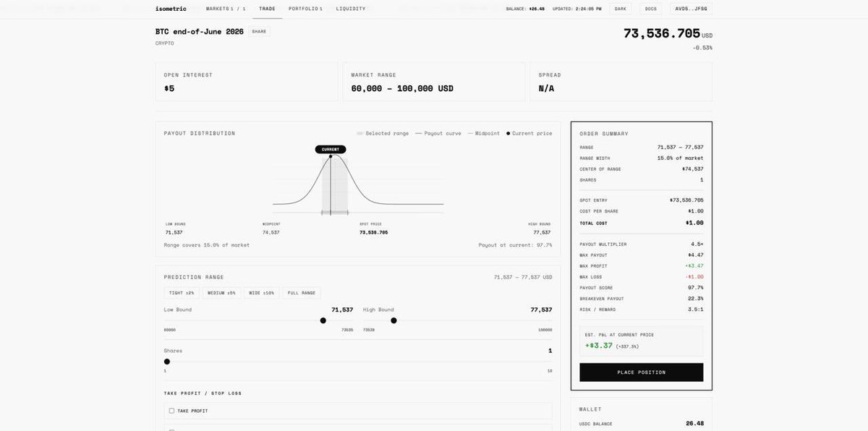Click the Updated 2:24:05 PM timestamp
This screenshot has height=431, width=868.
pyautogui.click(x=576, y=9)
